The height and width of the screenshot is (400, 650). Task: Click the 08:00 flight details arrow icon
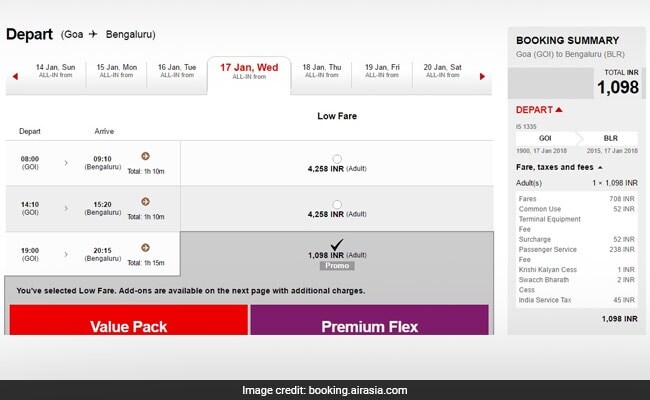point(145,156)
